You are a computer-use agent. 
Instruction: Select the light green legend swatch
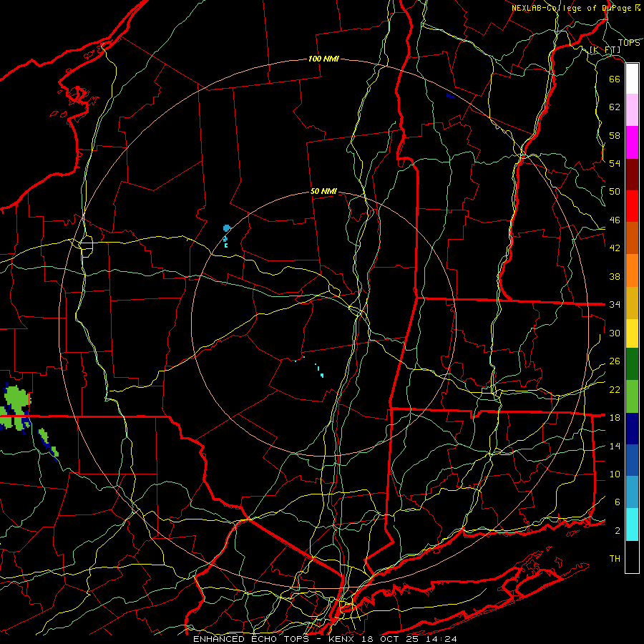tap(632, 396)
